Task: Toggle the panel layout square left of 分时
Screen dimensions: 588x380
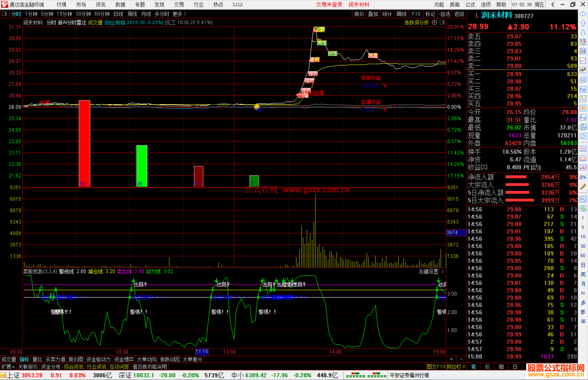Action: coord(5,14)
